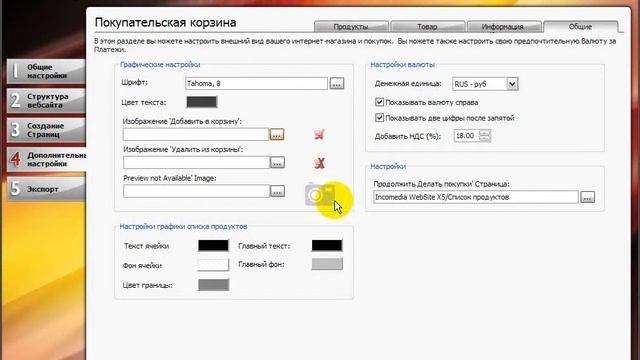Click the 'Удалить из корзины' image path field

pos(196,162)
